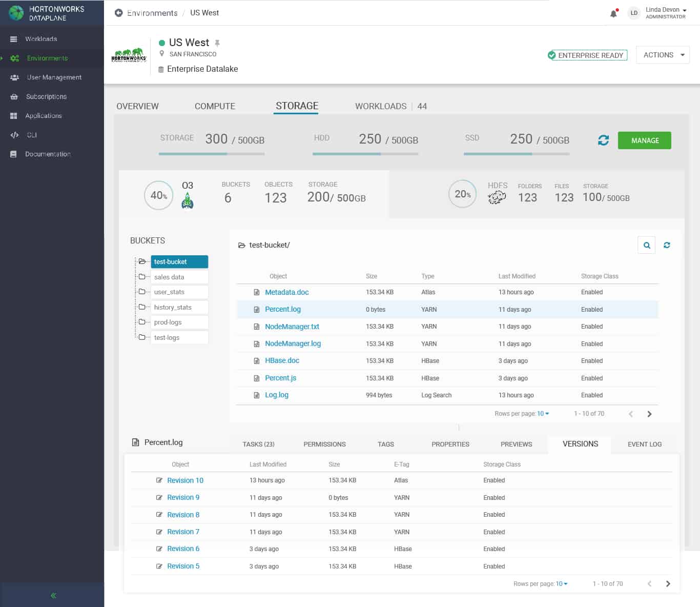Open the Tags tab
This screenshot has height=607, width=700.
tap(386, 444)
